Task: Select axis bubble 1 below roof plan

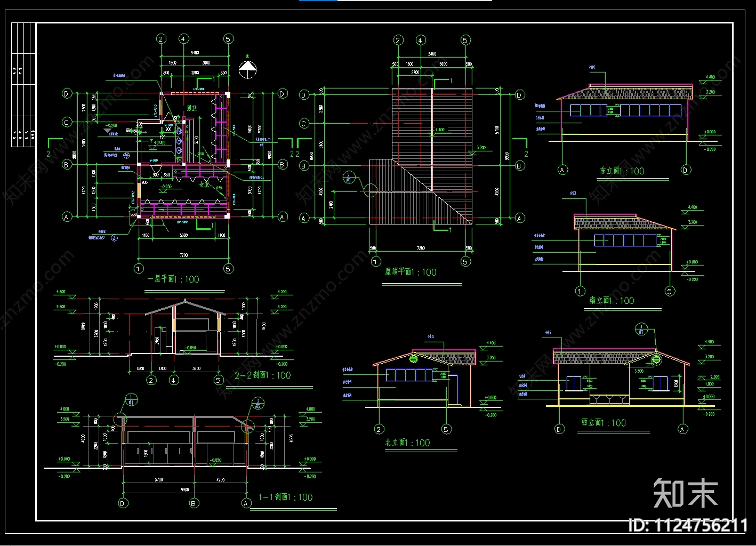Action: (376, 261)
